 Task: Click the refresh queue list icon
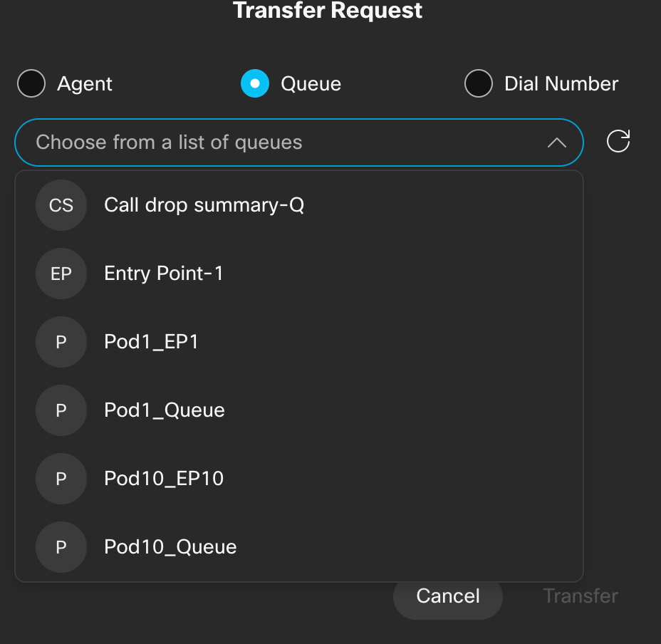tap(618, 141)
